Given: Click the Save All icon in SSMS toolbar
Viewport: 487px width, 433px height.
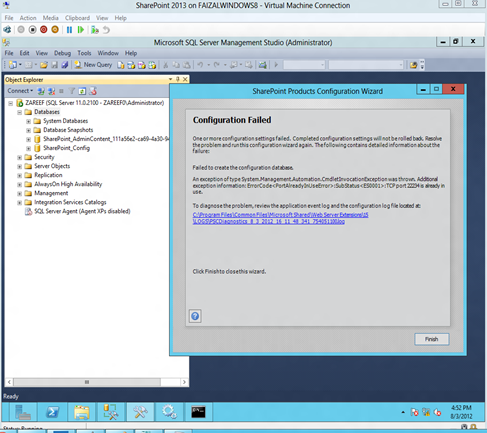Looking at the screenshot, I should click(65, 65).
